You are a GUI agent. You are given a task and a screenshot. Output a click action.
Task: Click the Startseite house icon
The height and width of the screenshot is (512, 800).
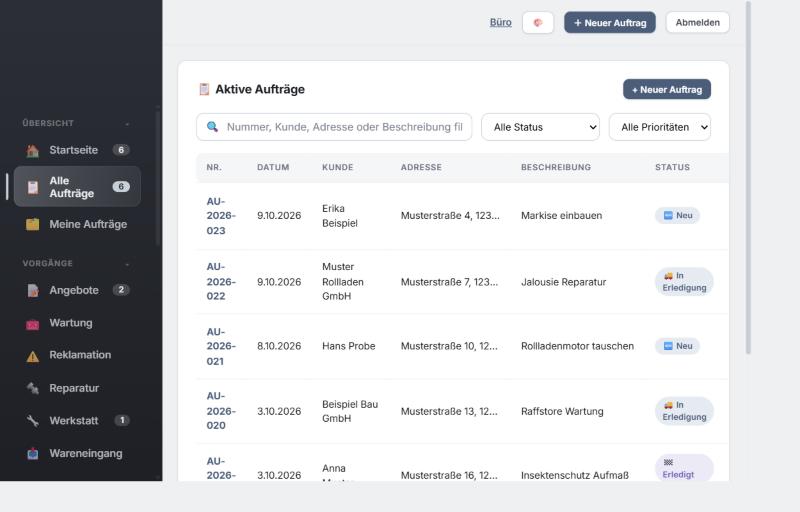pos(33,150)
